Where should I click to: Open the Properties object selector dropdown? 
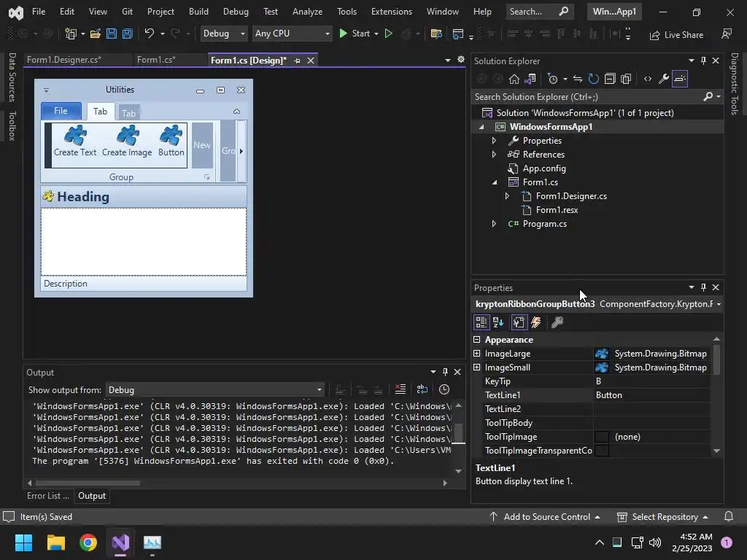[719, 304]
